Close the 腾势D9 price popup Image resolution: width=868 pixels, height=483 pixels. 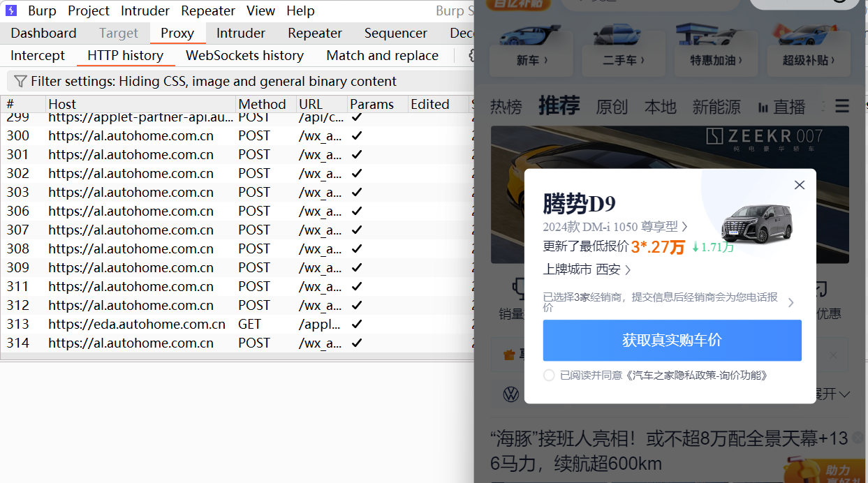tap(800, 185)
